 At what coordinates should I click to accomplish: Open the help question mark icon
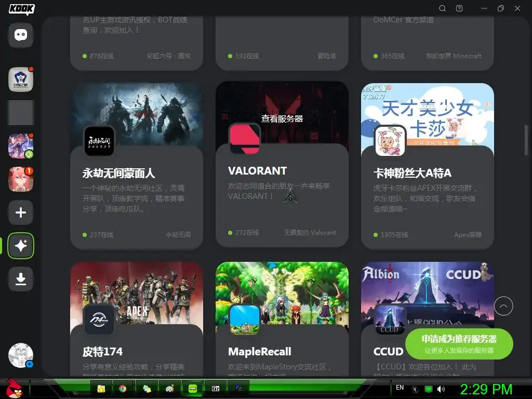(x=459, y=8)
